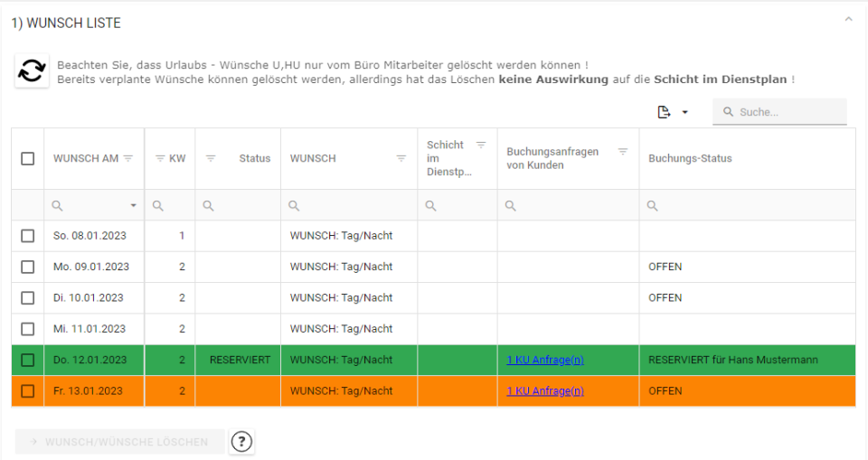Click the refresh arrows icon

coord(32,71)
